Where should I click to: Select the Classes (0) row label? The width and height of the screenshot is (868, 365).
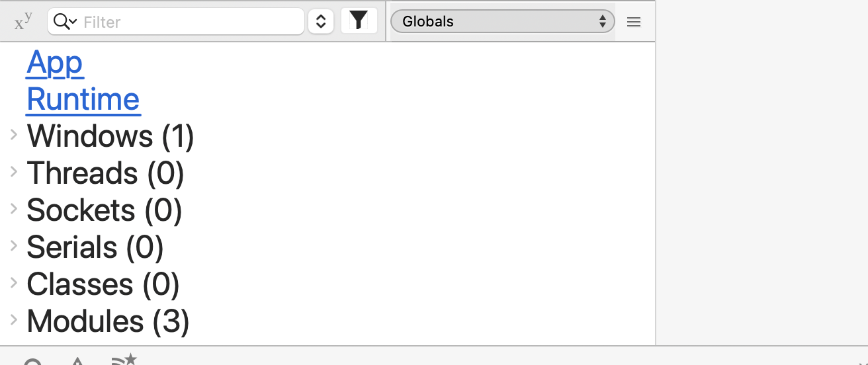[103, 285]
